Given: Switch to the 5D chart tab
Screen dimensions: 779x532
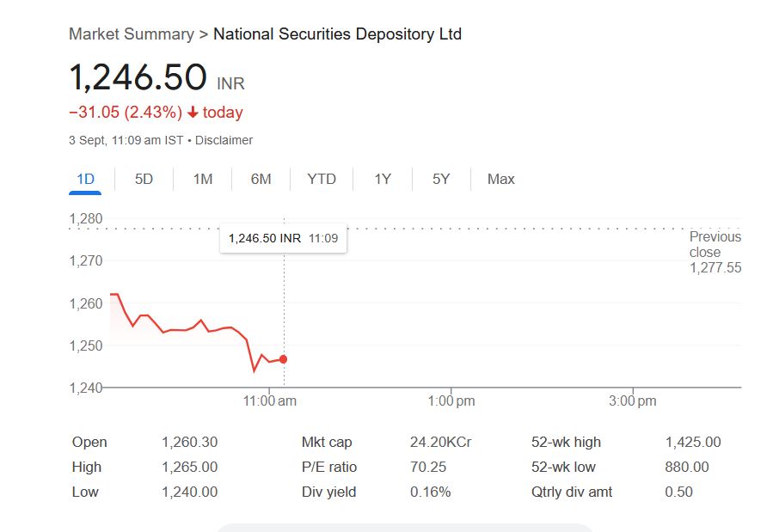Looking at the screenshot, I should 144,179.
